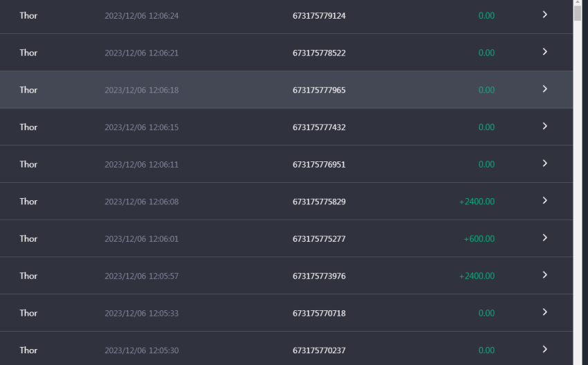Click the +2400.00 win amount at 12:06:08
Image resolution: width=588 pixels, height=365 pixels.
click(x=477, y=202)
